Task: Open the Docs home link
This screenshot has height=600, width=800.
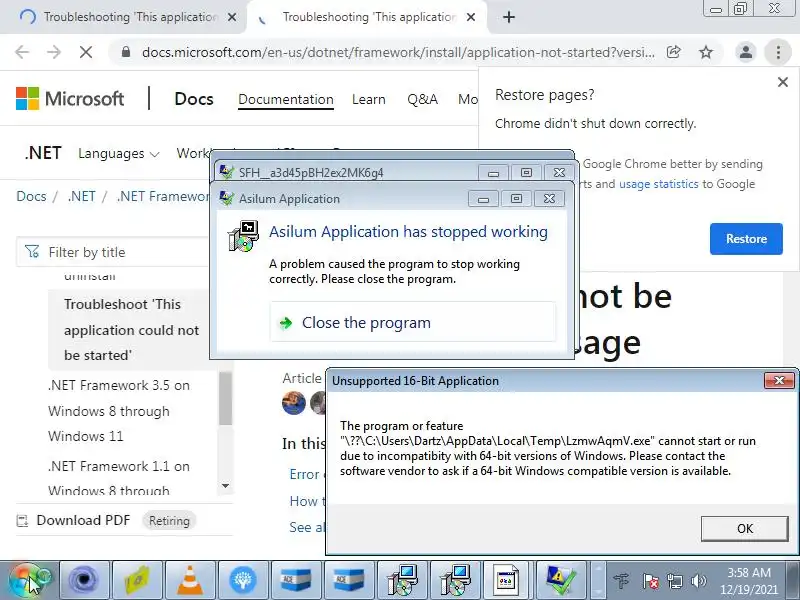Action: tap(194, 99)
